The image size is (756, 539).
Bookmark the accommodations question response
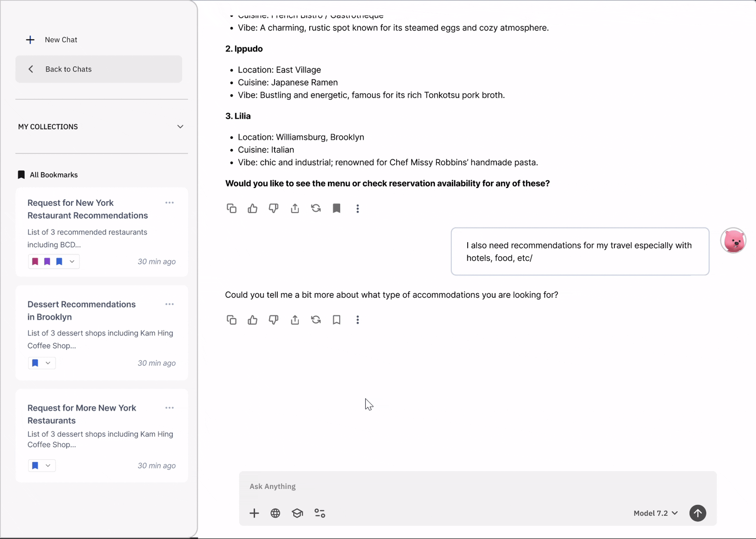tap(336, 320)
